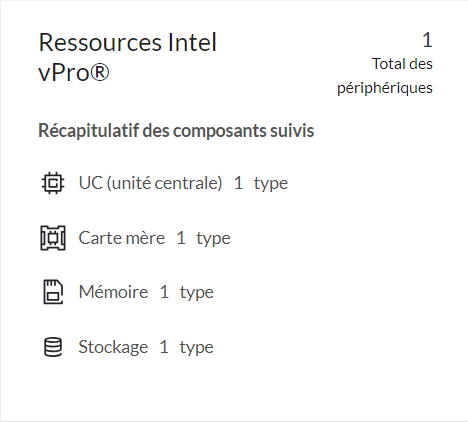The width and height of the screenshot is (468, 422).
Task: Click the Carte mère type count 1
Action: coord(181,238)
